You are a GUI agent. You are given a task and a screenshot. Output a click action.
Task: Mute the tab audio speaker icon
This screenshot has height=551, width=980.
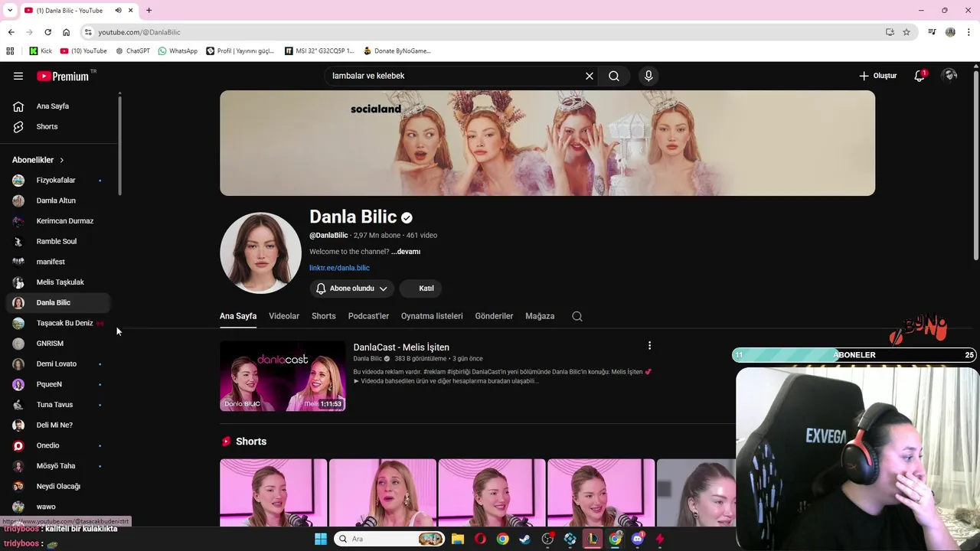point(118,11)
